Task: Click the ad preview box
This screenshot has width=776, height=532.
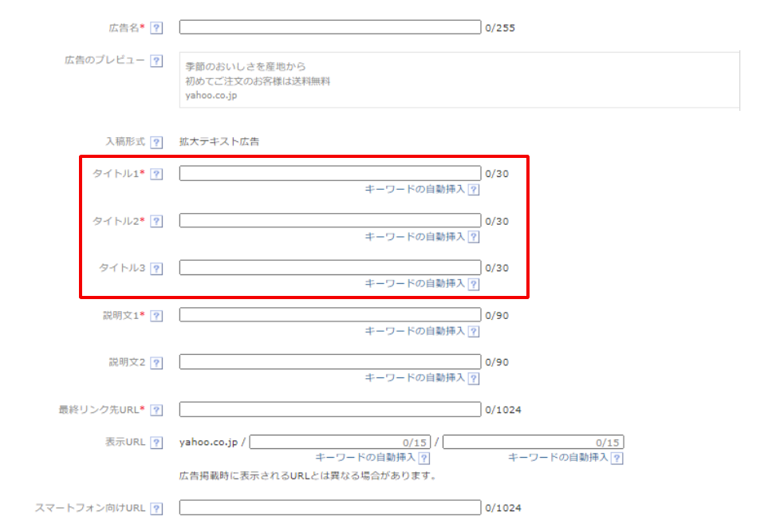Action: [x=459, y=81]
